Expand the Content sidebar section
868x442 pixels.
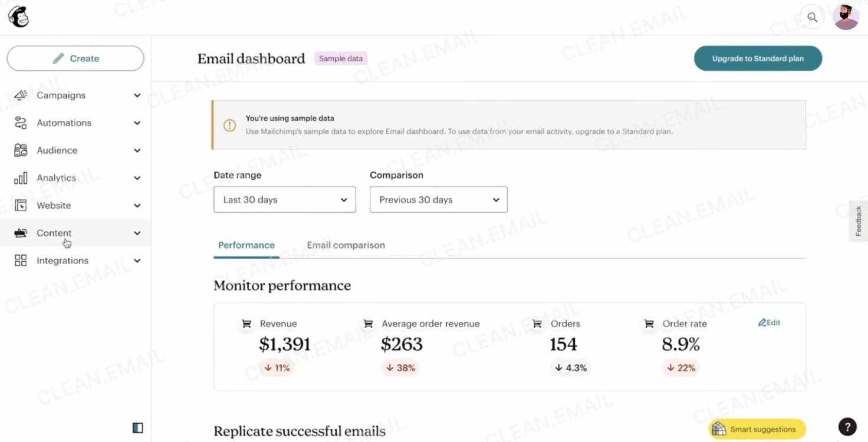(x=137, y=233)
